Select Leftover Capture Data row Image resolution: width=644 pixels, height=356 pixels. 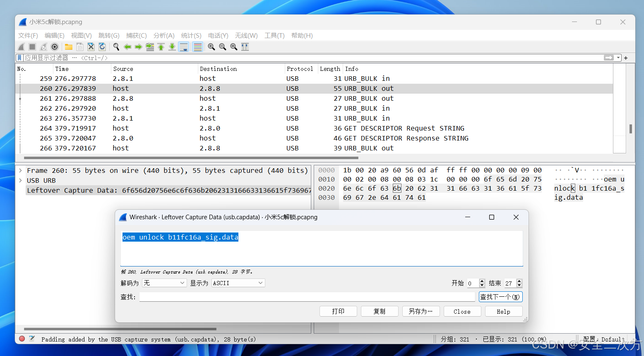[x=168, y=190]
